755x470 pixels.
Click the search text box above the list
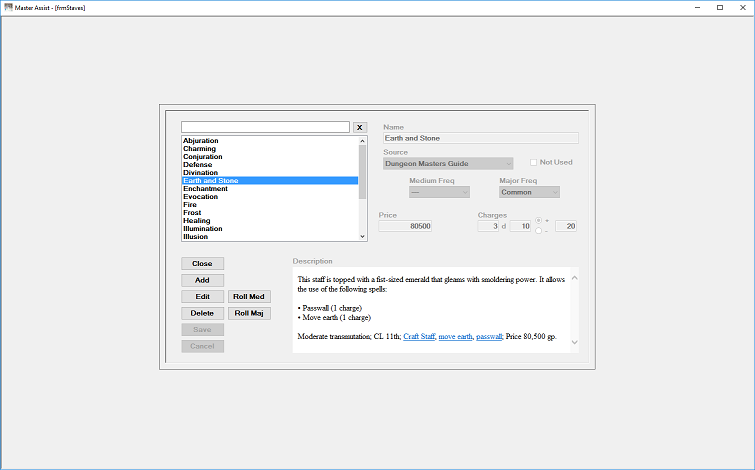pyautogui.click(x=265, y=127)
